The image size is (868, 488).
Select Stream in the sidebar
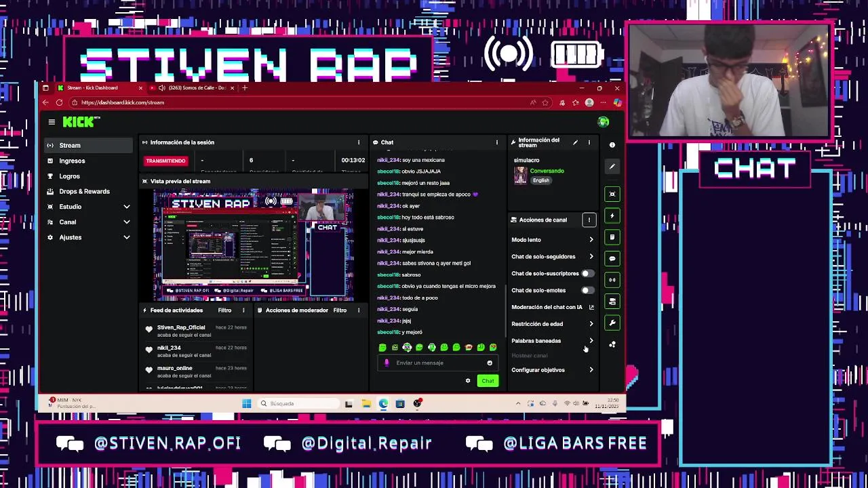(x=90, y=145)
